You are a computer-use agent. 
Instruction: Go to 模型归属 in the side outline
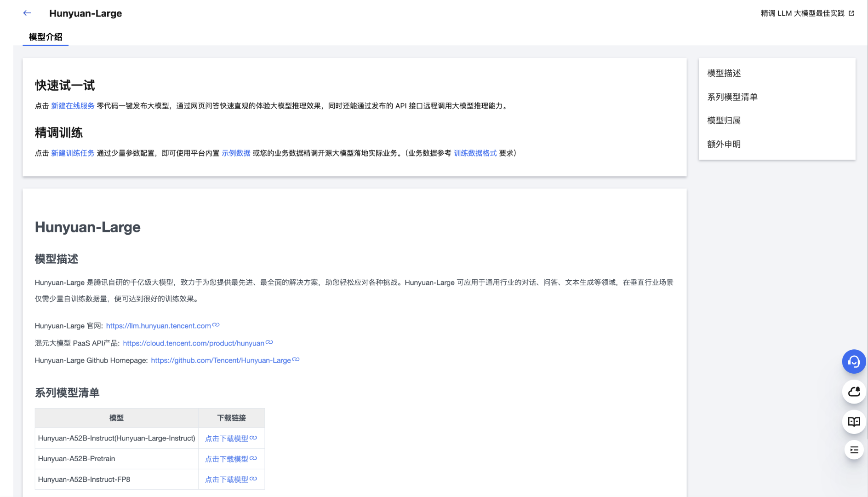click(724, 121)
